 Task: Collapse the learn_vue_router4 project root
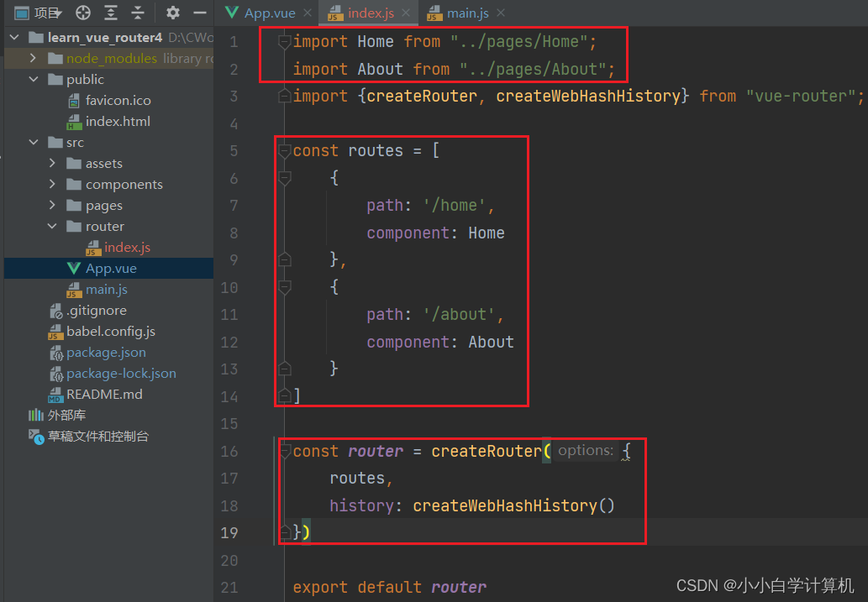click(x=15, y=38)
